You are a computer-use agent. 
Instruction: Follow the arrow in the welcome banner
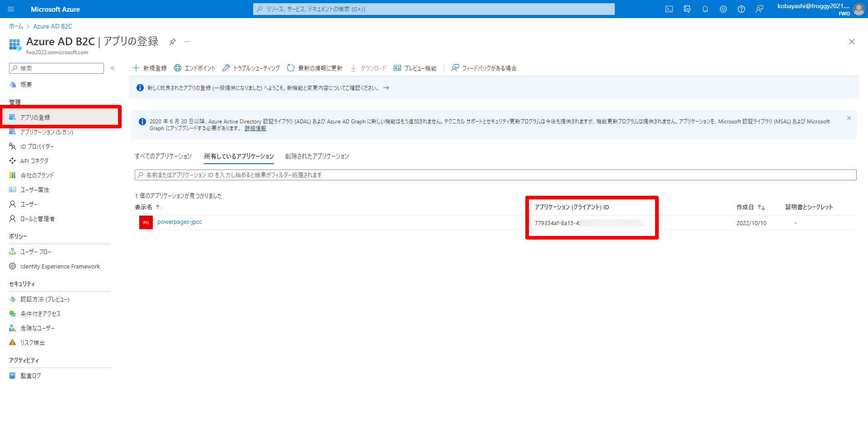pyautogui.click(x=386, y=88)
